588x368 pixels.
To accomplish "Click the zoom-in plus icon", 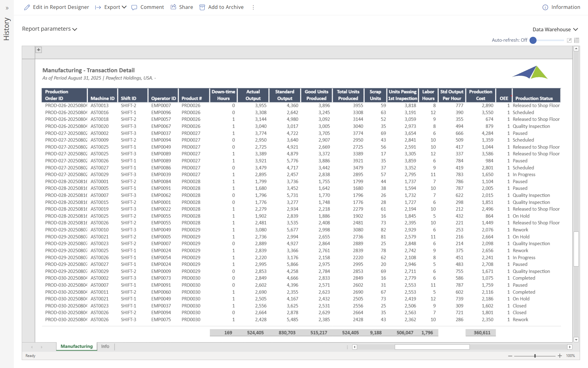I will click(560, 356).
